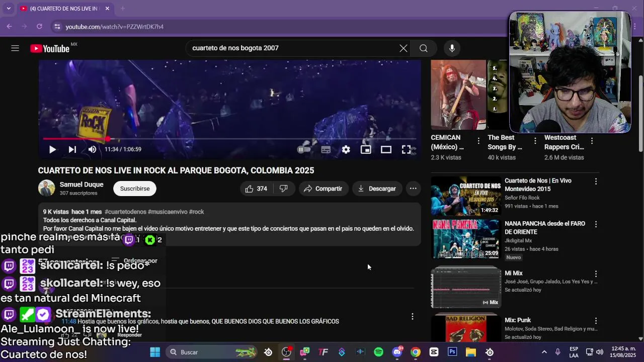644x362 pixels.
Task: Open Samuel Duque's channel avatar
Action: click(x=47, y=188)
